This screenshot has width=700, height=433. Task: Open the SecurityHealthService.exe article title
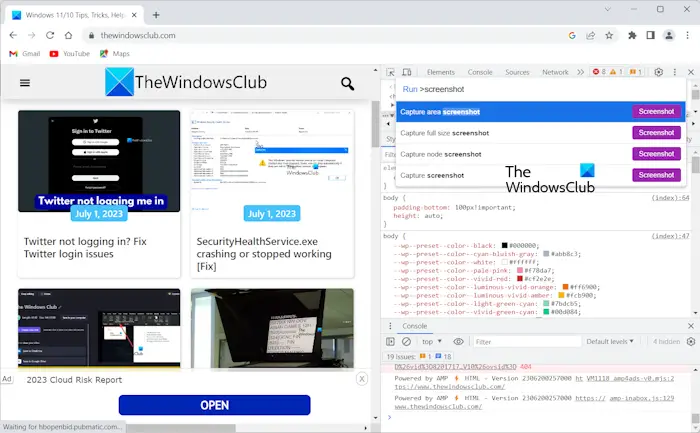click(x=264, y=254)
